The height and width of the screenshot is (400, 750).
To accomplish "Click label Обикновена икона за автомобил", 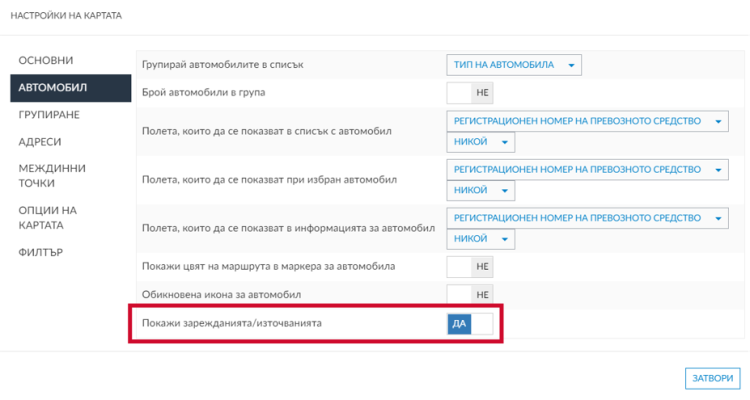I will [221, 295].
